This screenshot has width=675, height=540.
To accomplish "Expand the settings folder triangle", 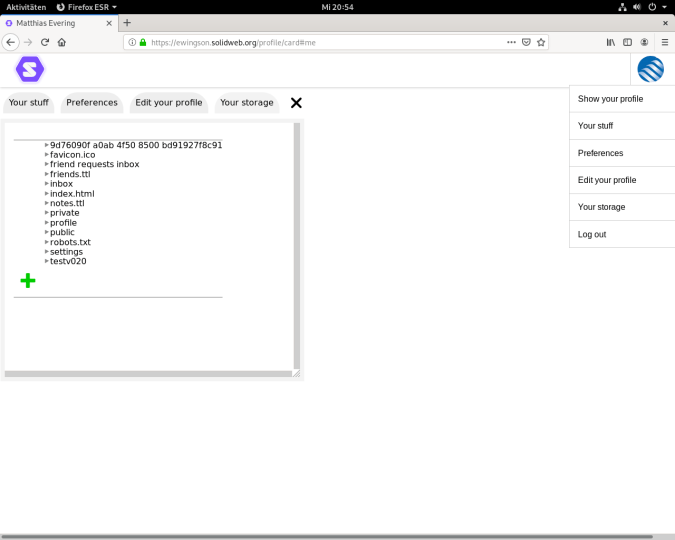I will tap(47, 252).
